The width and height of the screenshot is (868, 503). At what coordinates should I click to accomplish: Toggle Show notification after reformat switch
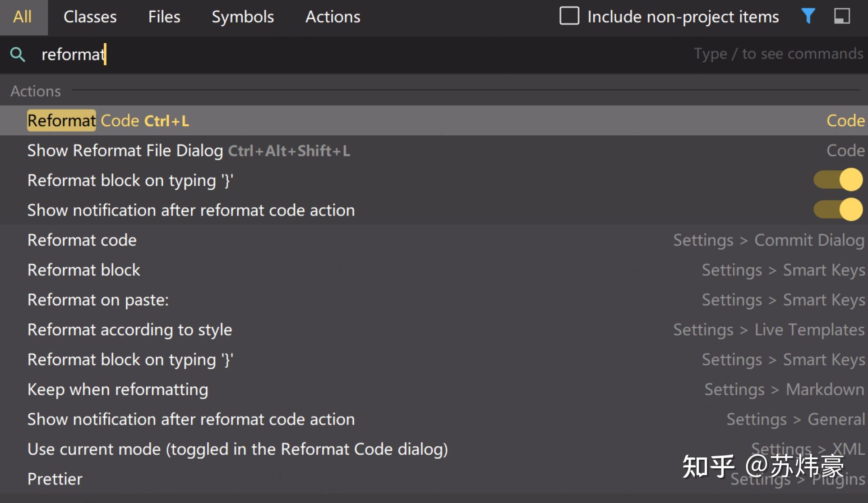[838, 210]
